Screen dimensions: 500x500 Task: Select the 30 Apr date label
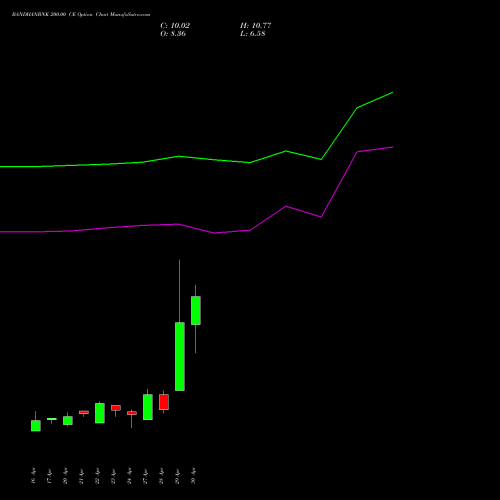click(x=193, y=476)
